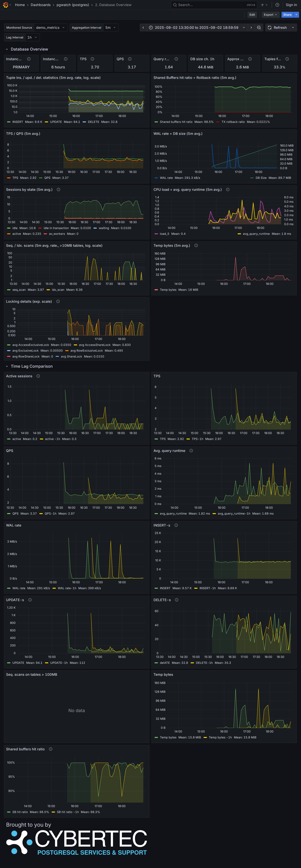Click info icon on TPS stat panel
Image resolution: width=301 pixels, height=868 pixels.
(92, 59)
